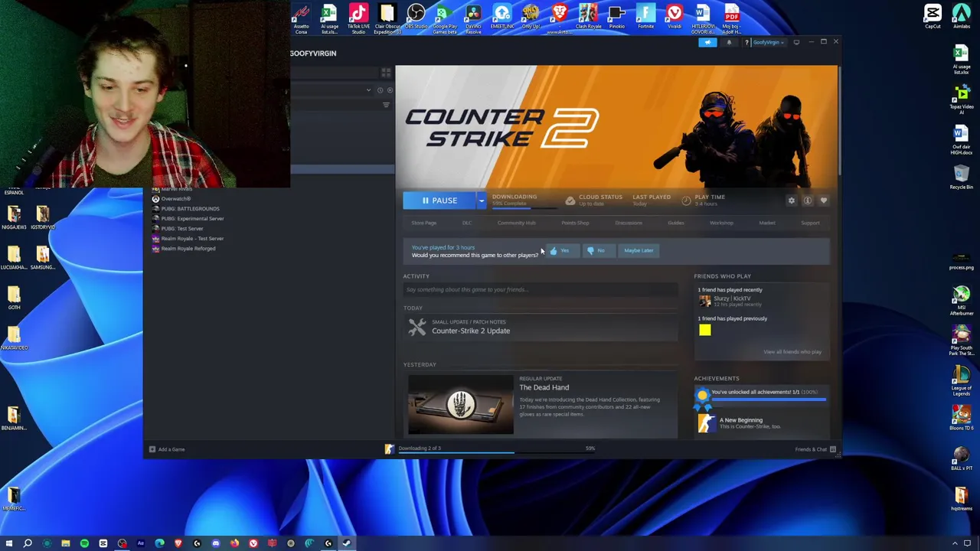Open Discord from the taskbar
This screenshot has height=551, width=980.
click(216, 543)
